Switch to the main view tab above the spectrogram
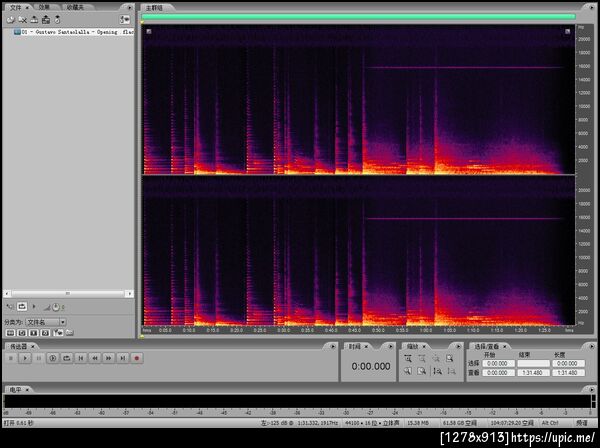 click(154, 7)
